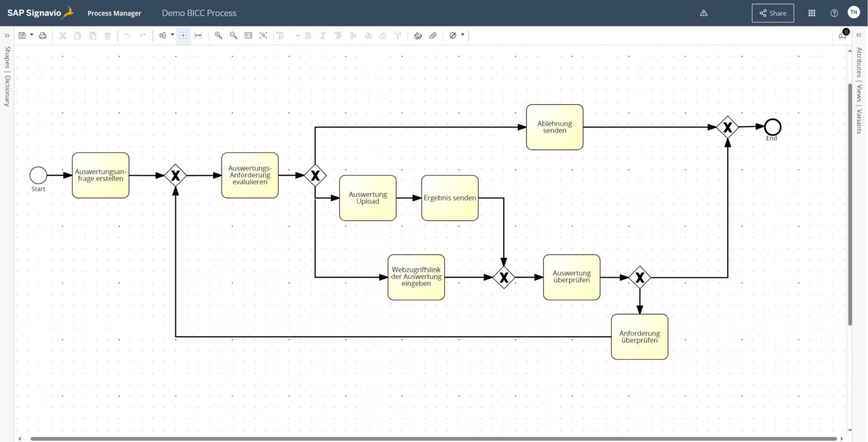The height and width of the screenshot is (442, 868).
Task: Toggle the grid snapping toolbar button
Action: pyautogui.click(x=183, y=35)
